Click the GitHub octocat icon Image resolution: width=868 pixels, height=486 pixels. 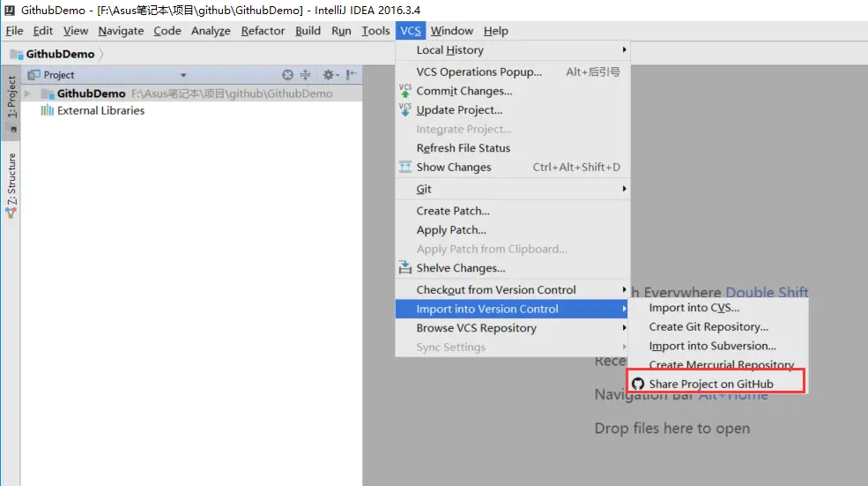point(638,384)
